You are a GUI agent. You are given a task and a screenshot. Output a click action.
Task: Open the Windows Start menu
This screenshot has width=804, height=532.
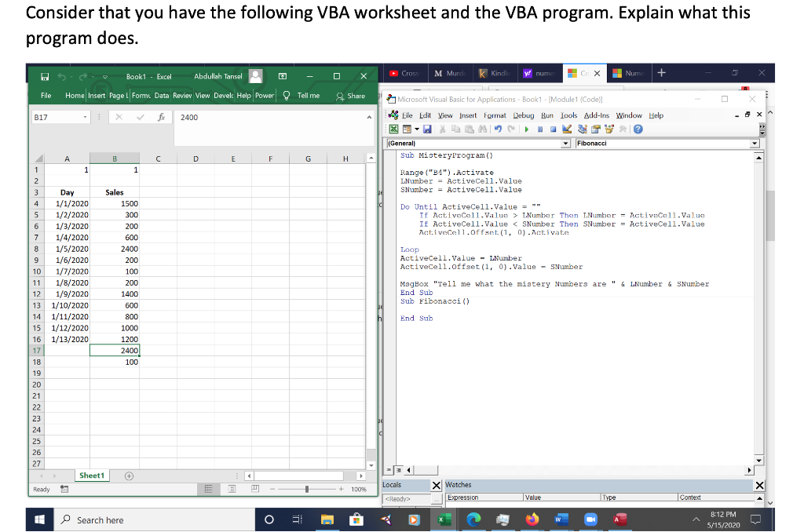tap(39, 519)
